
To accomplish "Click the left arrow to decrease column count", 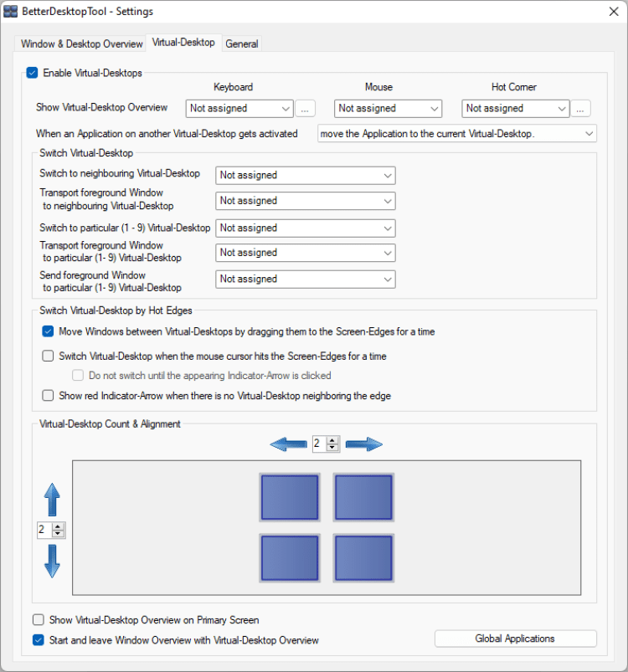I will coord(289,444).
